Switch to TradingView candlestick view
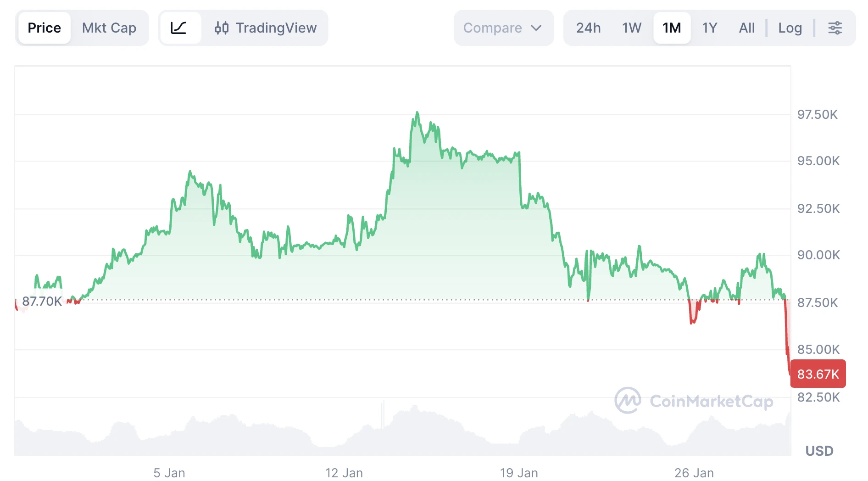The height and width of the screenshot is (481, 868). (266, 28)
